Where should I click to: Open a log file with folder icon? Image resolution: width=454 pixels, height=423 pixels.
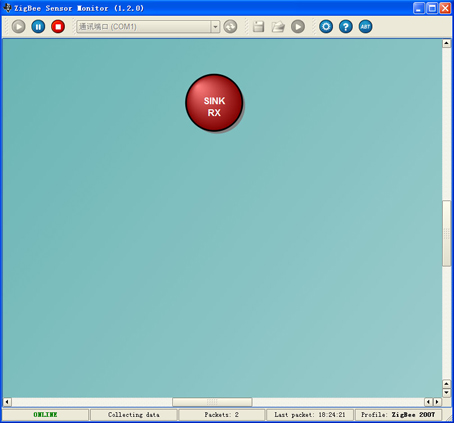(x=278, y=26)
